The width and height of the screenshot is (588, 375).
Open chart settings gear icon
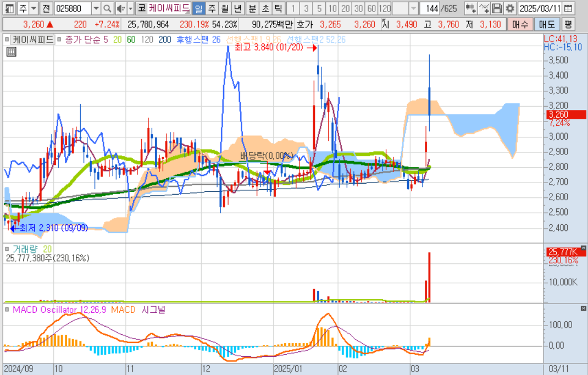(509, 8)
